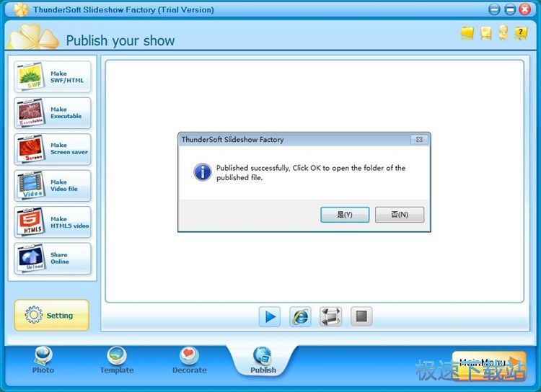The width and height of the screenshot is (541, 392).
Task: Close the ThunderSoft Slideshow Factory dialog
Action: 419,139
